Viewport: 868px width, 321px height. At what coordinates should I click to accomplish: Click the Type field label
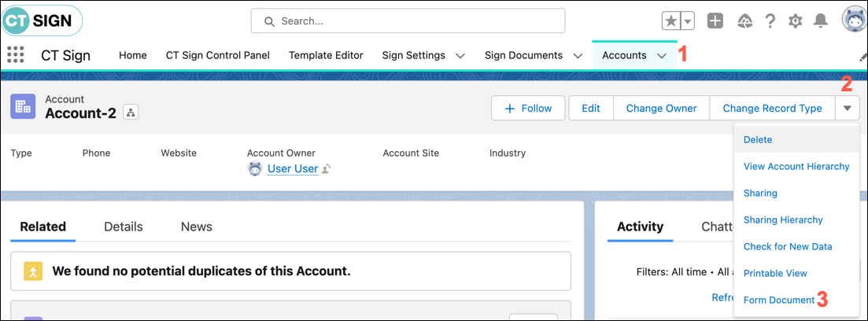click(x=20, y=153)
